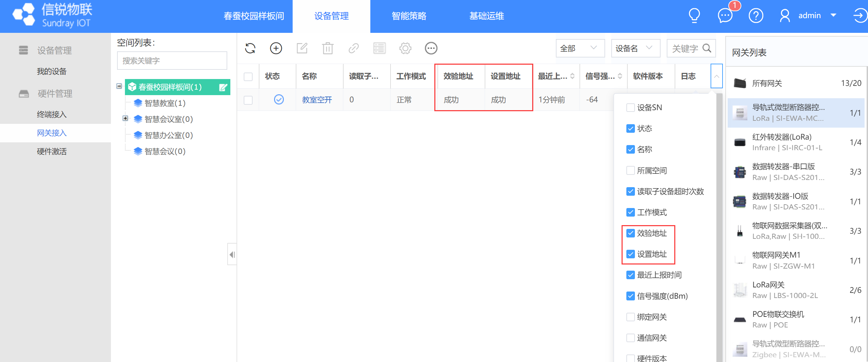Viewport: 868px width, 362px height.
Task: Open 硬件激活 sidebar menu
Action: 52,151
